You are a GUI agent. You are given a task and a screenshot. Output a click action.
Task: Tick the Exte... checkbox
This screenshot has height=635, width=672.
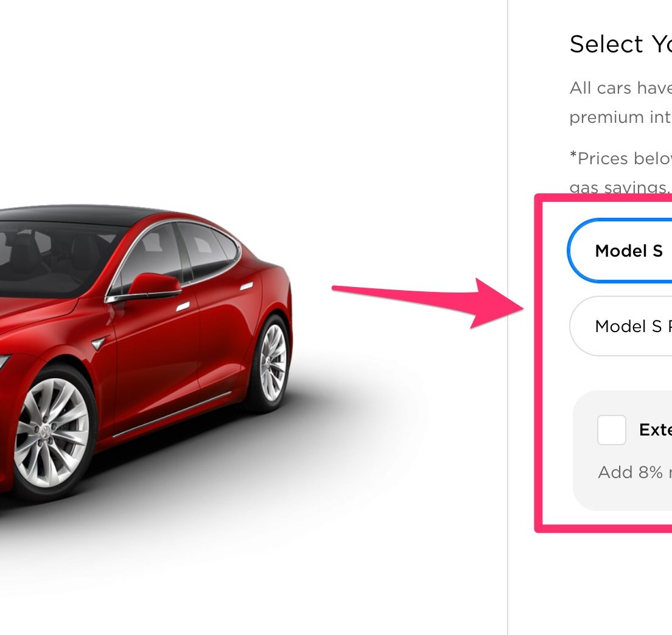612,430
